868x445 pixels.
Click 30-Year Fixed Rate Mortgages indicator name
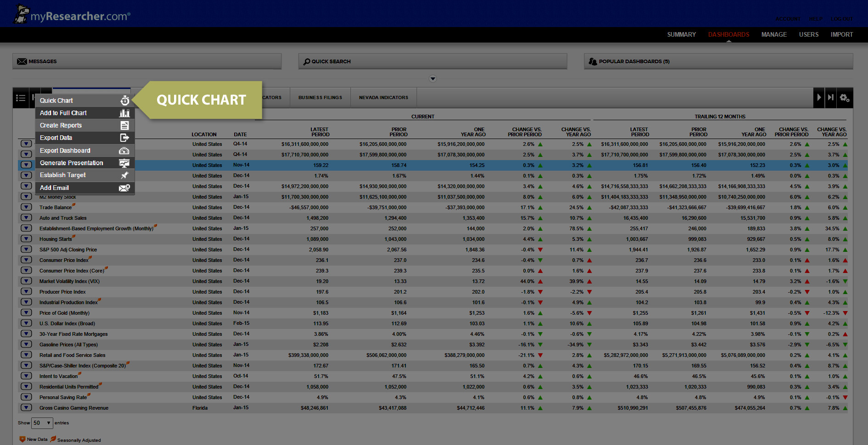73,334
